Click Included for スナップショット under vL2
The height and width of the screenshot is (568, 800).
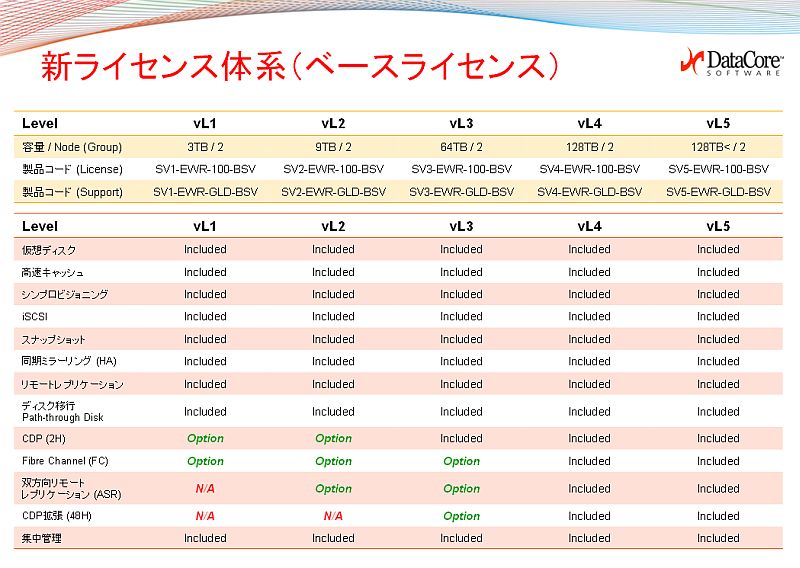[x=333, y=339]
